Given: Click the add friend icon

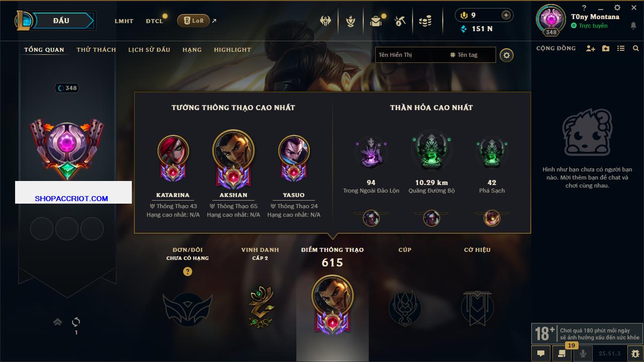Looking at the screenshot, I should coord(591,48).
